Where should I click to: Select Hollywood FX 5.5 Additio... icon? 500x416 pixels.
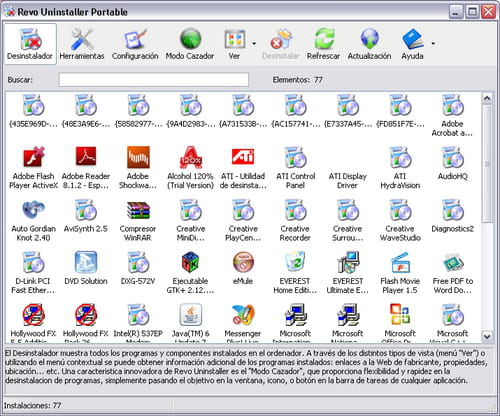tap(33, 314)
